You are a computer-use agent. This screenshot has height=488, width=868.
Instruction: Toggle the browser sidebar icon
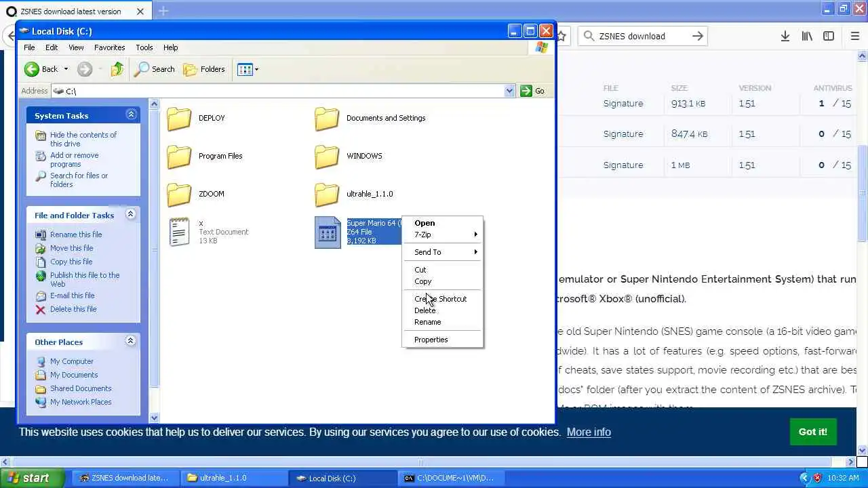(829, 36)
